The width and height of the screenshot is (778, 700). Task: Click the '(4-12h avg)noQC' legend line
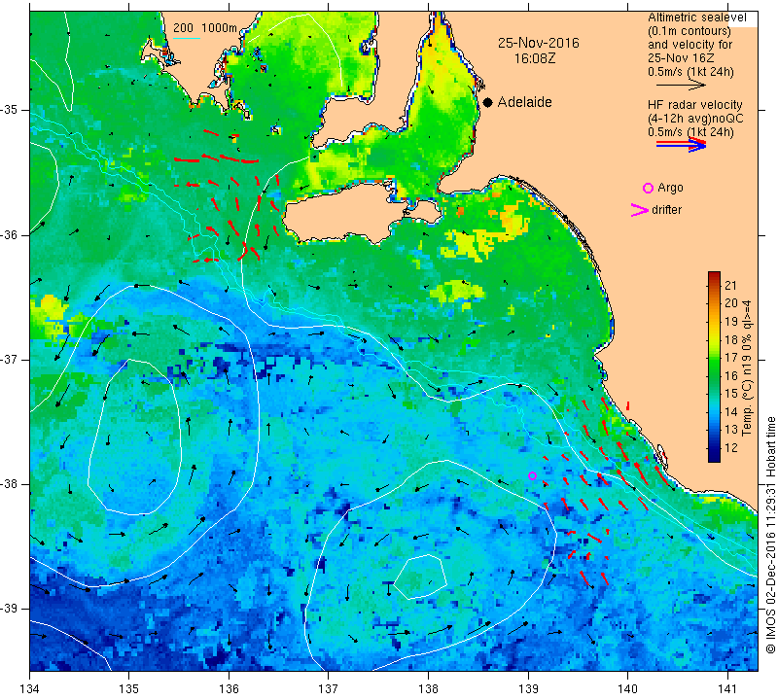pyautogui.click(x=695, y=119)
